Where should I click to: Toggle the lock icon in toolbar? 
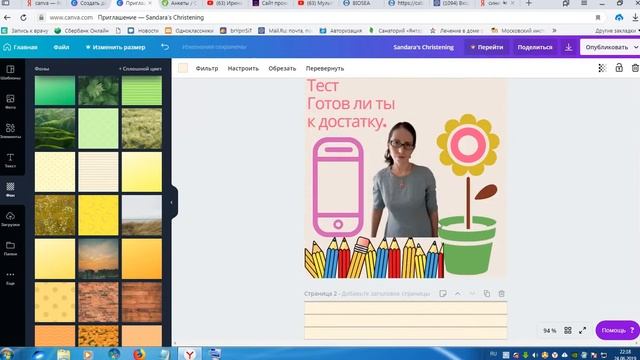[619, 68]
